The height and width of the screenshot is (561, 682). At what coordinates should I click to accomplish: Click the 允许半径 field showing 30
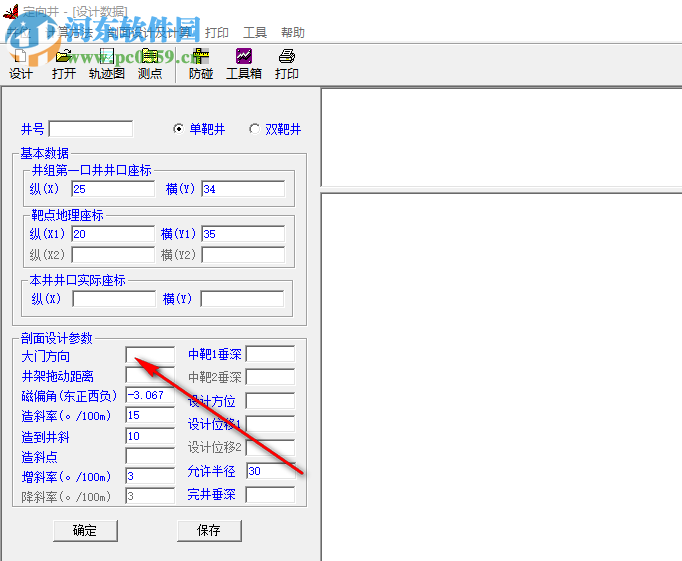coord(271,471)
